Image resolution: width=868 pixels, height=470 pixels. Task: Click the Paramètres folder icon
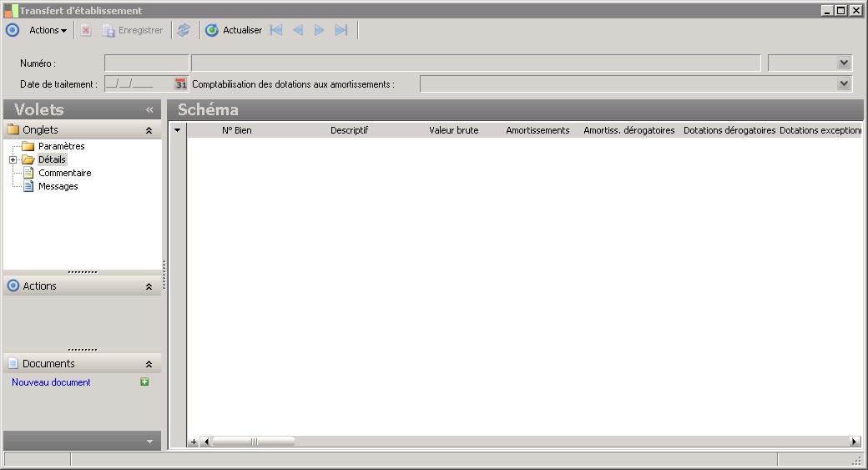[28, 146]
